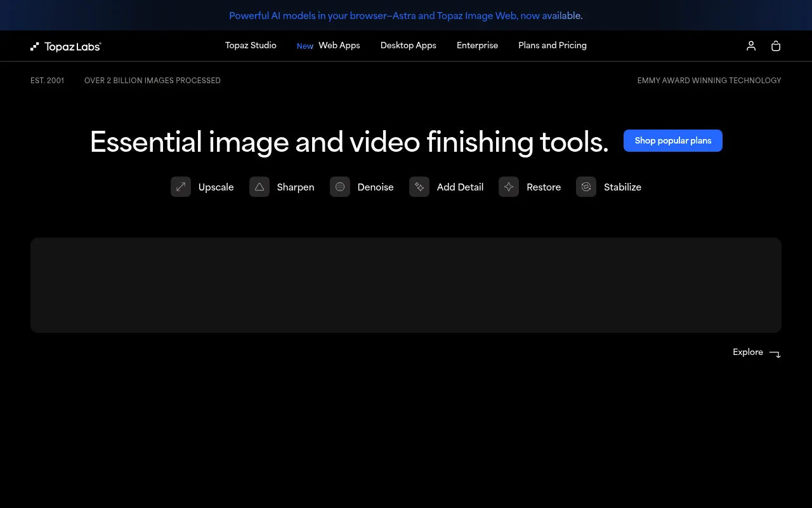The height and width of the screenshot is (508, 812).
Task: Open the shopping bag icon
Action: coord(776,46)
